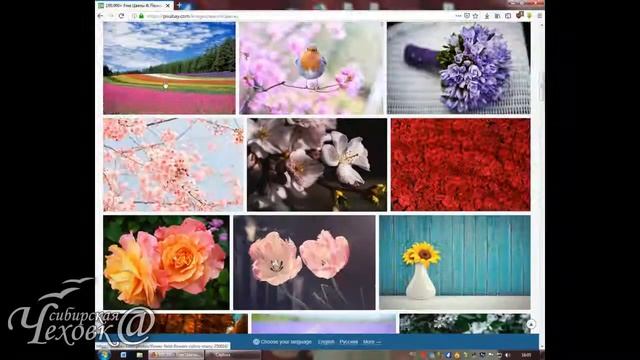Open the colorful flower field photo
The height and width of the screenshot is (360, 640).
click(x=169, y=68)
